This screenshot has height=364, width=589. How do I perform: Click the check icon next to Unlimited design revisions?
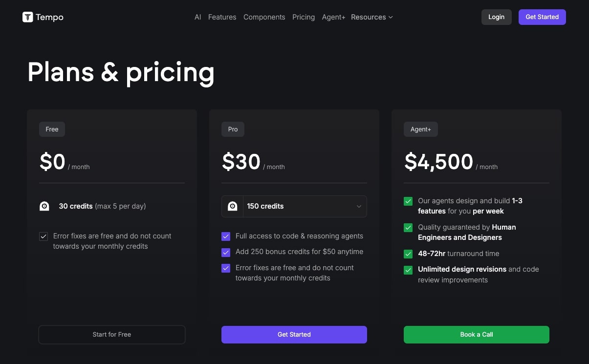[408, 270]
